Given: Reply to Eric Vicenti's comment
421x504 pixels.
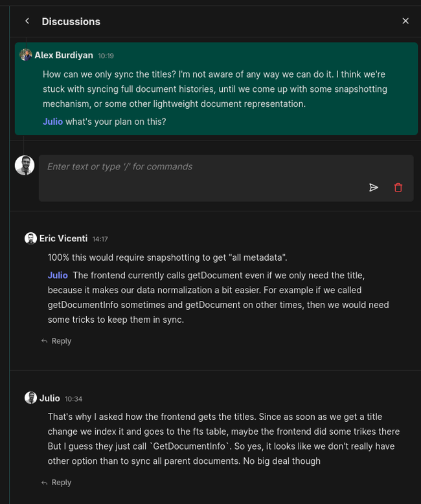Looking at the screenshot, I should pyautogui.click(x=56, y=341).
